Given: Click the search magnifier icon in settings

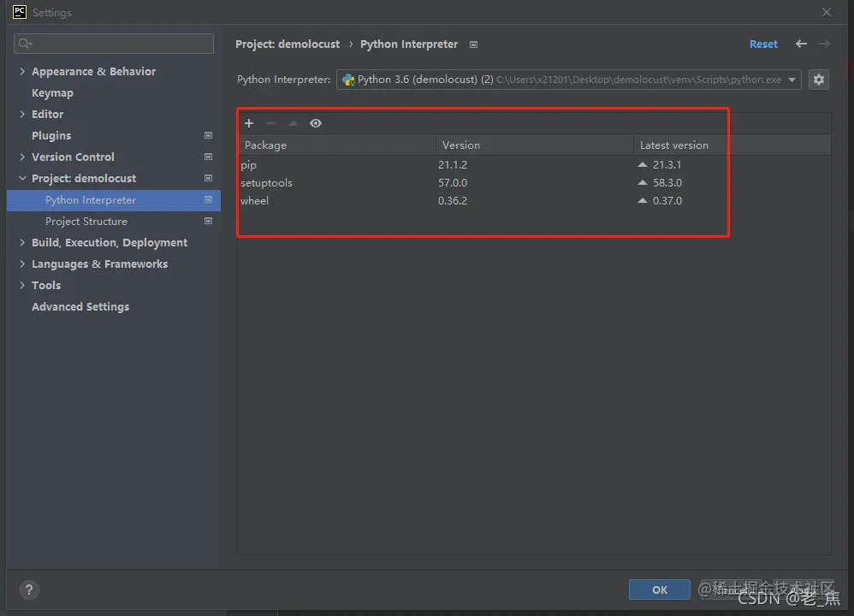Looking at the screenshot, I should click(x=25, y=44).
